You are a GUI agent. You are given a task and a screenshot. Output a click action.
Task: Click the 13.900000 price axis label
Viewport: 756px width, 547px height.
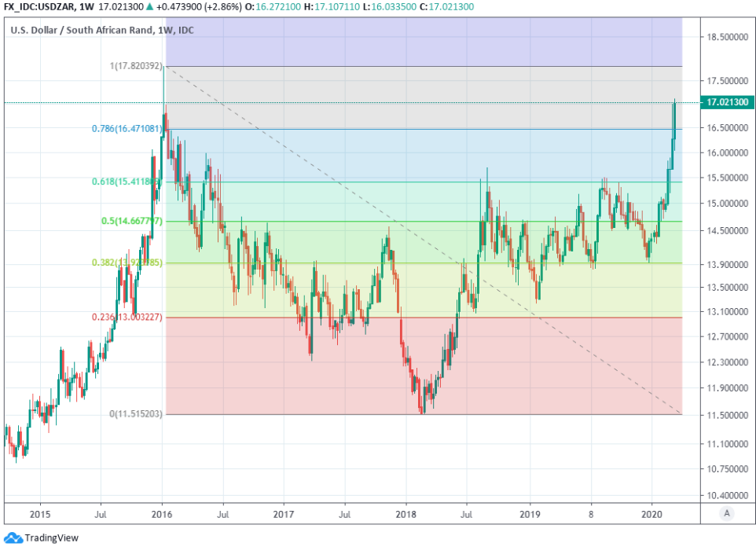tap(727, 264)
